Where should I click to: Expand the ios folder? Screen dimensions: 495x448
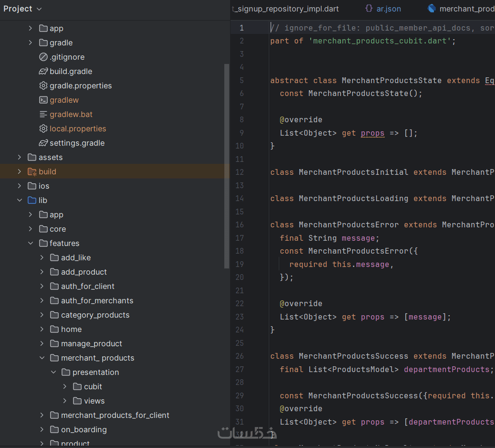[x=19, y=186]
